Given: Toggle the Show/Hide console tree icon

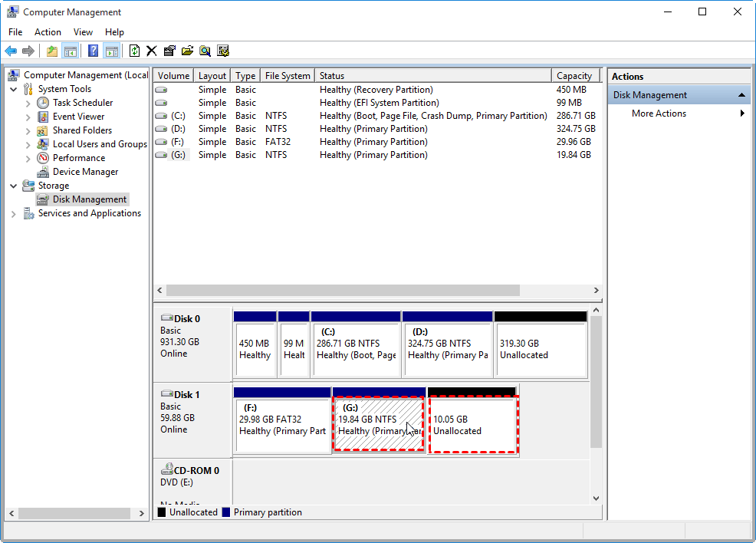Looking at the screenshot, I should tap(70, 51).
